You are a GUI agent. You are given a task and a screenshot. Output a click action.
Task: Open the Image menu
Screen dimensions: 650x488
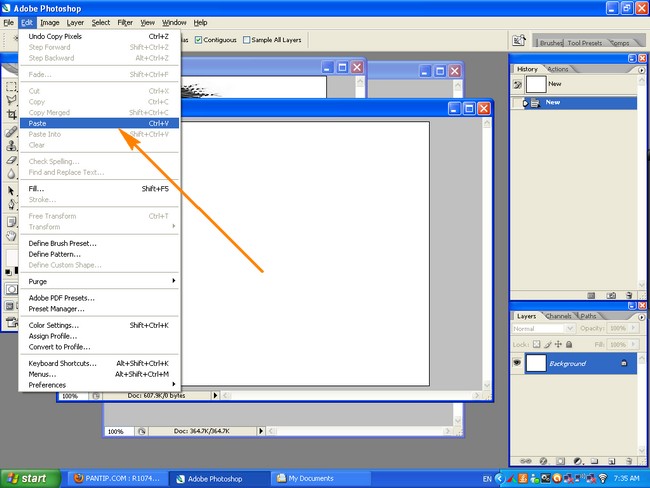(x=50, y=23)
